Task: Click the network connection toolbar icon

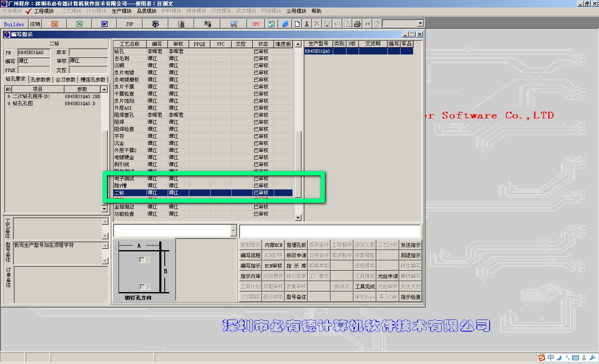Action: pos(207,24)
